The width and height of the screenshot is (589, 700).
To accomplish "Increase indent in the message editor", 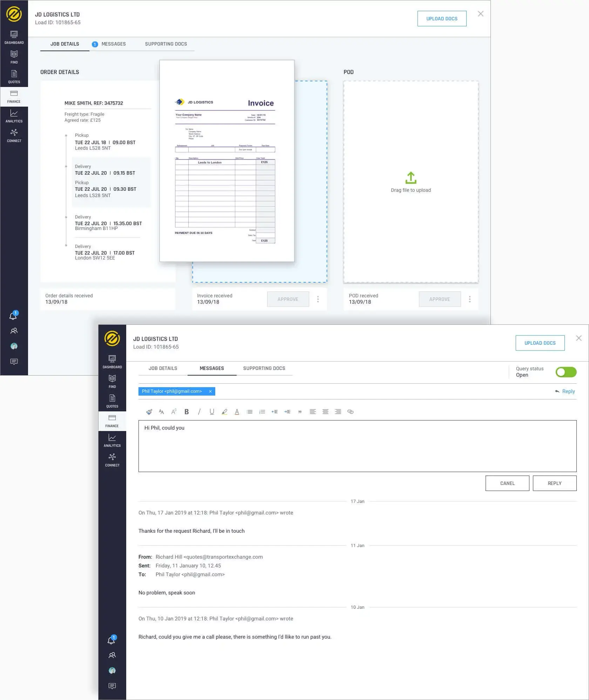I will click(x=287, y=412).
